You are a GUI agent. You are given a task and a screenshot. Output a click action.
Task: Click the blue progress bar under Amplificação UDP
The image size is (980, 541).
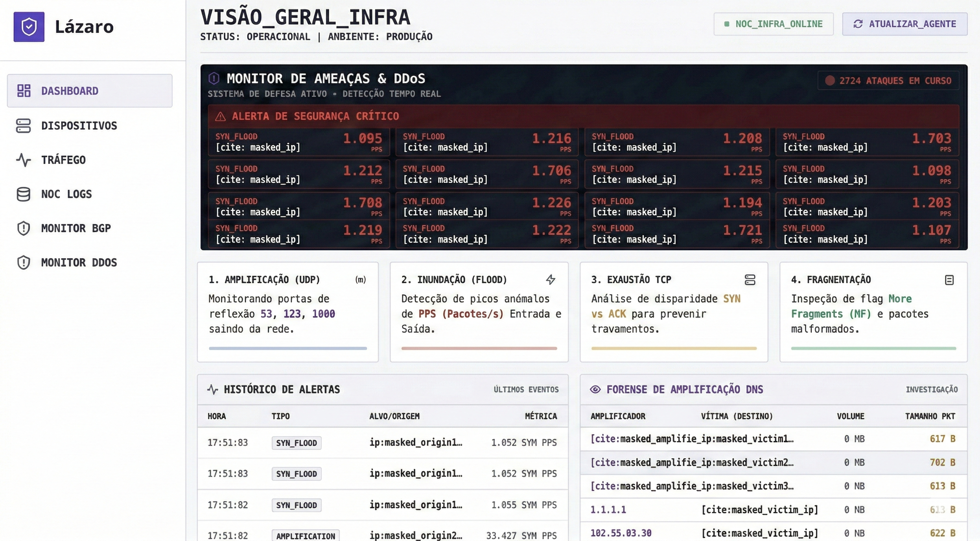288,348
